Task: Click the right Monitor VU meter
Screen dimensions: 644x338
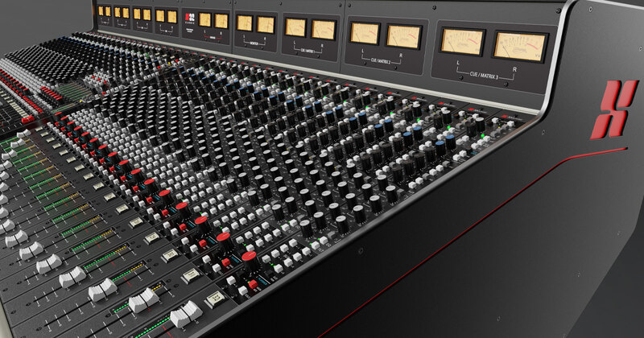Action: [x=266, y=25]
